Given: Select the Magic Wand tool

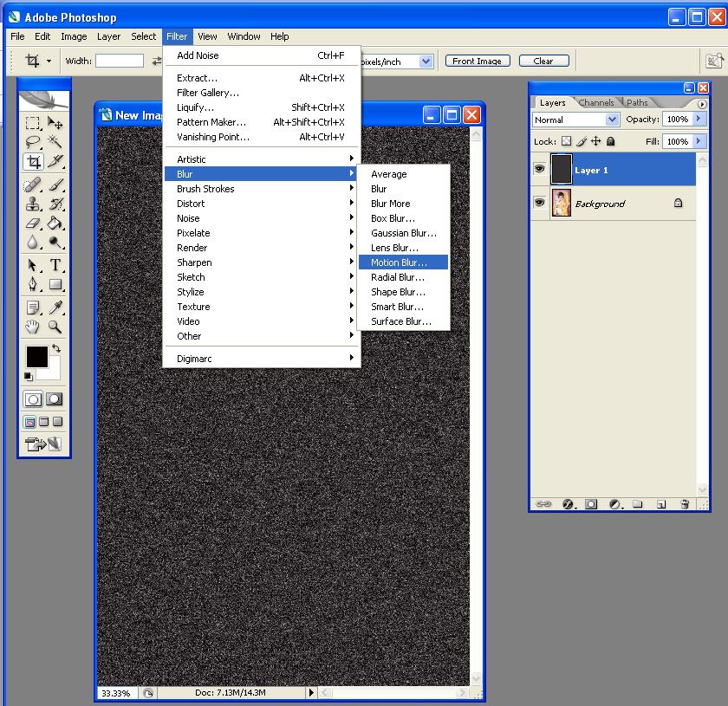Looking at the screenshot, I should coord(55,142).
